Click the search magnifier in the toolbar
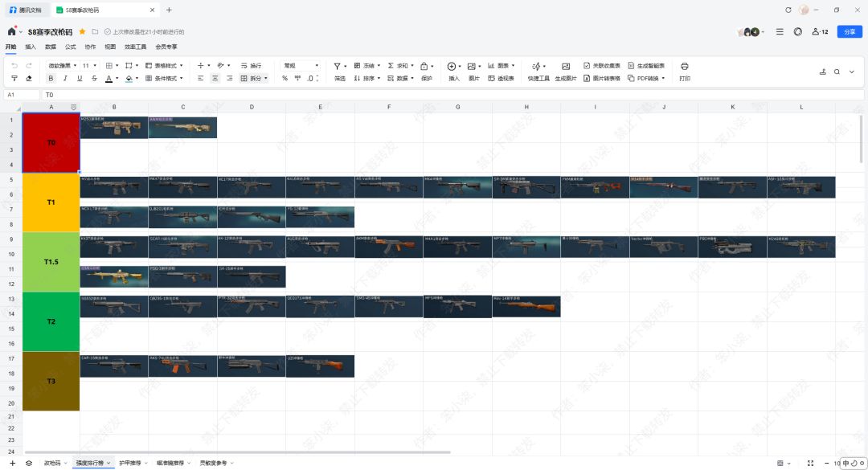 (x=837, y=72)
